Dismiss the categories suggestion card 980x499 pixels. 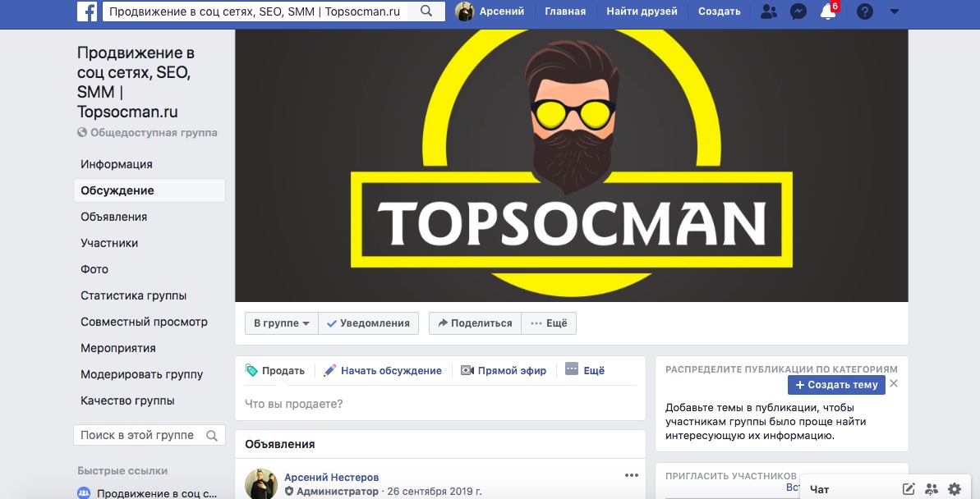894,383
